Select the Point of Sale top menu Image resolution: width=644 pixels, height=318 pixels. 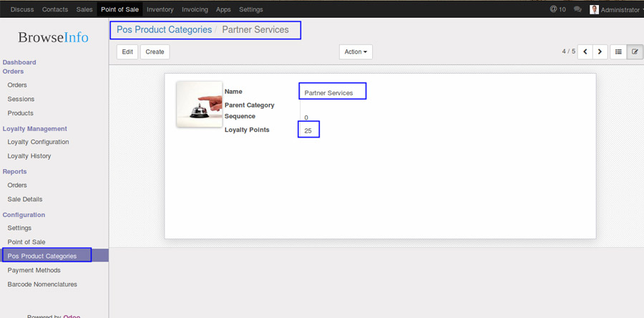click(120, 9)
